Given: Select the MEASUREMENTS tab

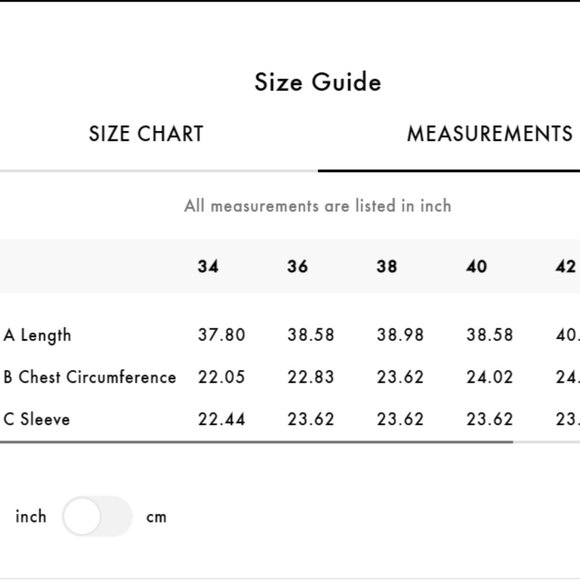Looking at the screenshot, I should coord(489,134).
